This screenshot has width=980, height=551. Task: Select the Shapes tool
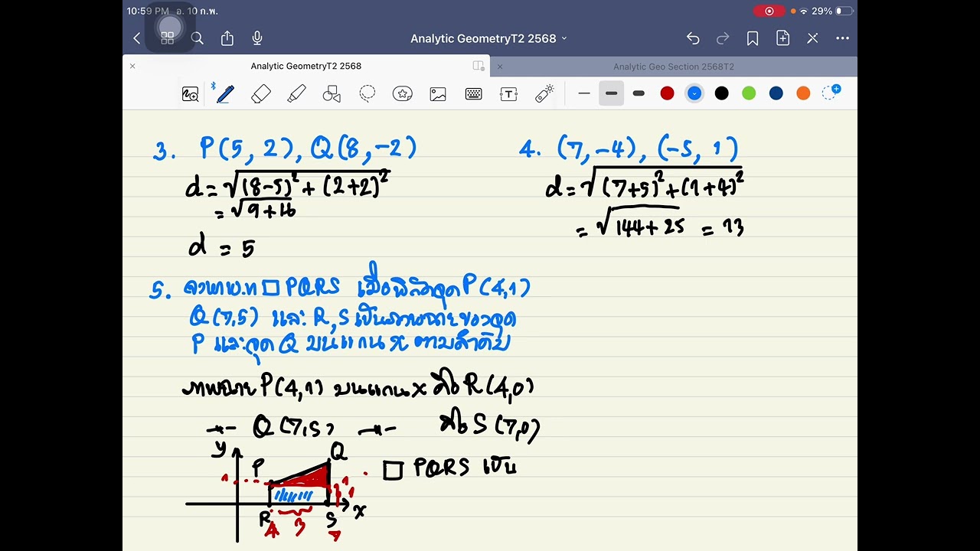[332, 94]
